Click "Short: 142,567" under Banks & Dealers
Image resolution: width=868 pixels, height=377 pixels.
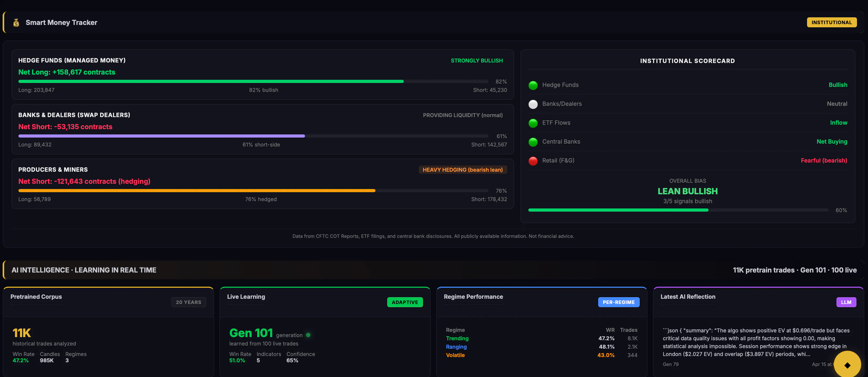click(x=489, y=144)
